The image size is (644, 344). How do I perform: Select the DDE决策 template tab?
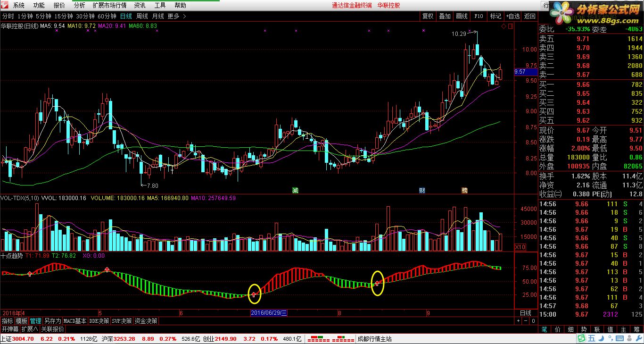[x=99, y=321]
